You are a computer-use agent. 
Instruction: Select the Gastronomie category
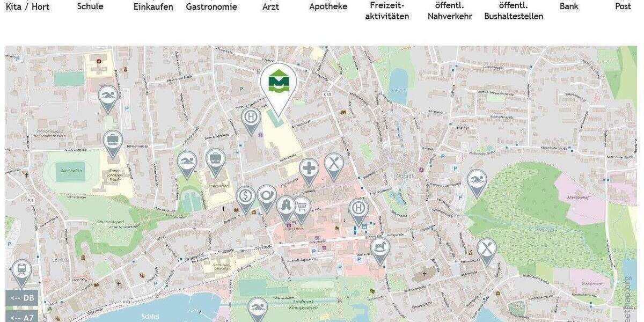point(211,6)
